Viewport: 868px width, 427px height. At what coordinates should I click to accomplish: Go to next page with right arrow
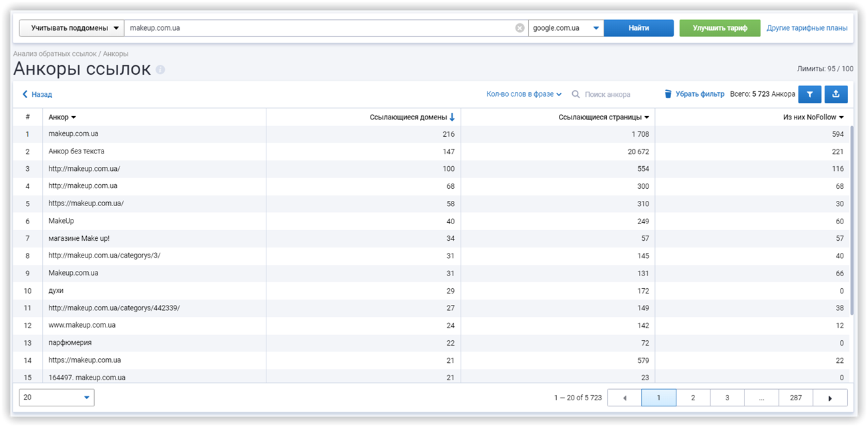pos(830,398)
